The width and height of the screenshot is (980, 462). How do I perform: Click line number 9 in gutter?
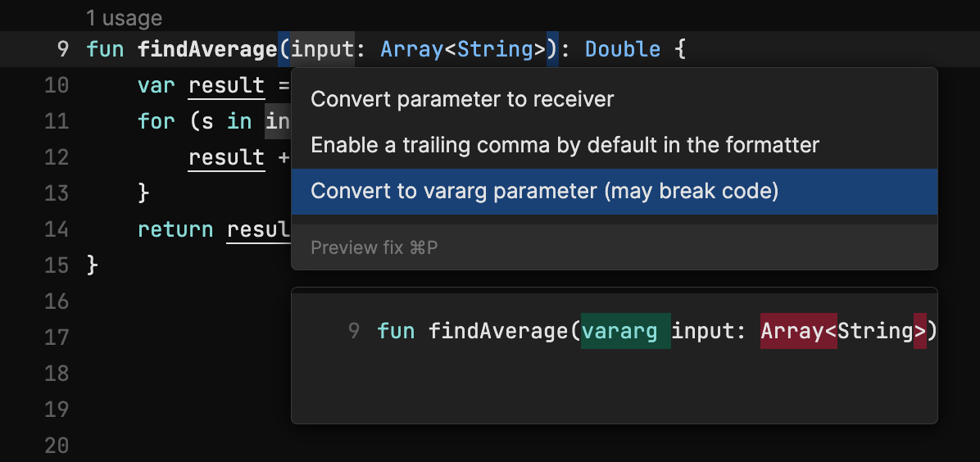point(62,49)
